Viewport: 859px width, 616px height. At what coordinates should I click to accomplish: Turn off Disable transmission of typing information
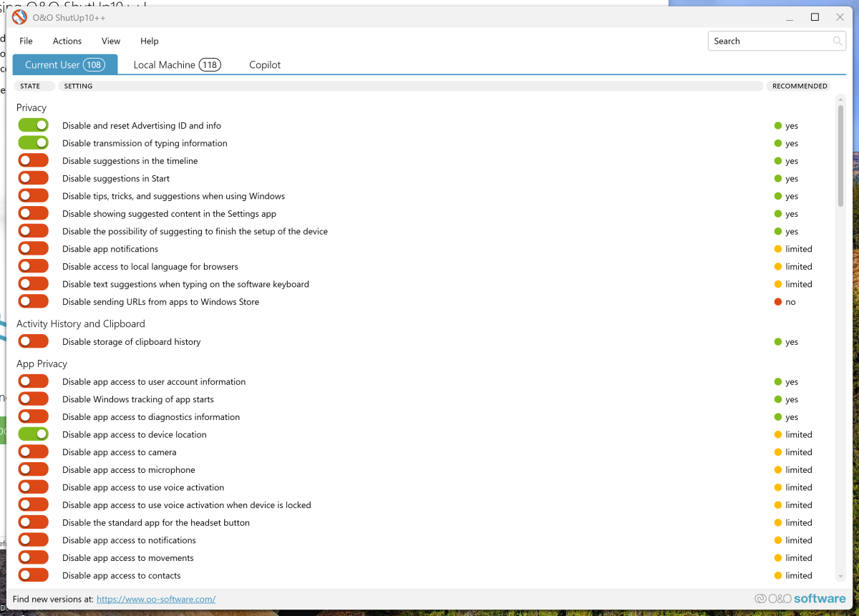(33, 143)
